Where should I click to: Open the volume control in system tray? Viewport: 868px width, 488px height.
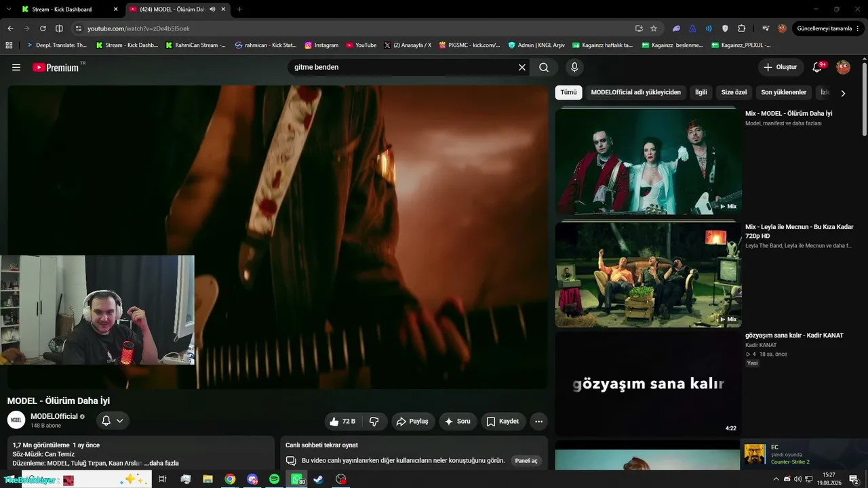point(797,479)
